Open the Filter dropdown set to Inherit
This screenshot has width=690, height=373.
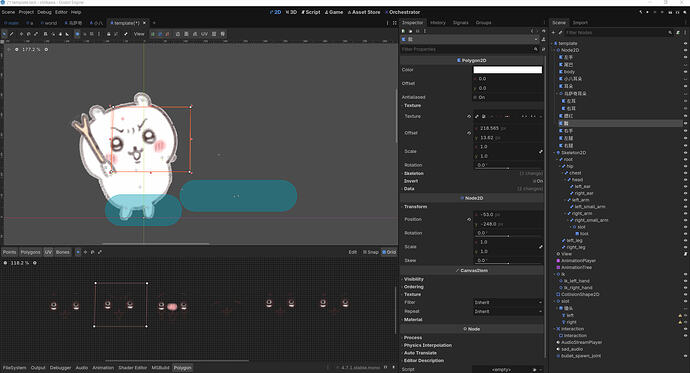pos(508,302)
